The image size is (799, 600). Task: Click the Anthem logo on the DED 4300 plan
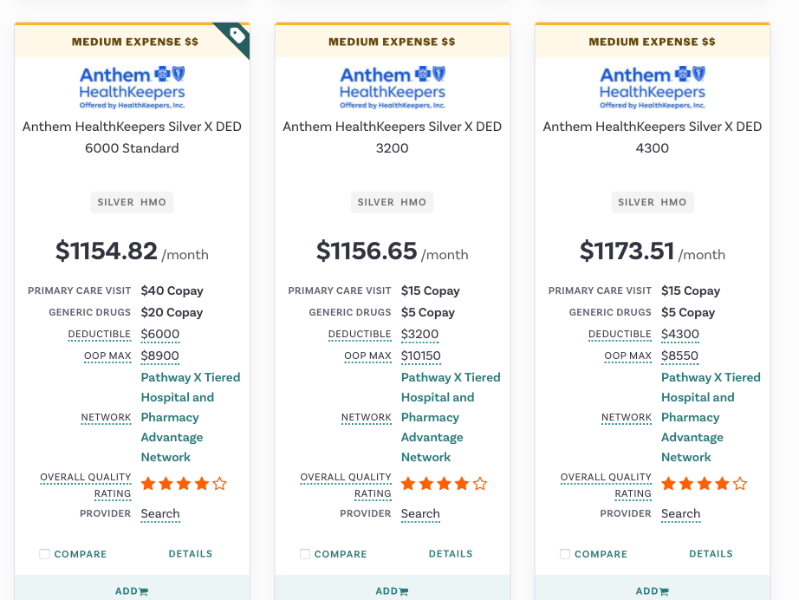point(652,87)
